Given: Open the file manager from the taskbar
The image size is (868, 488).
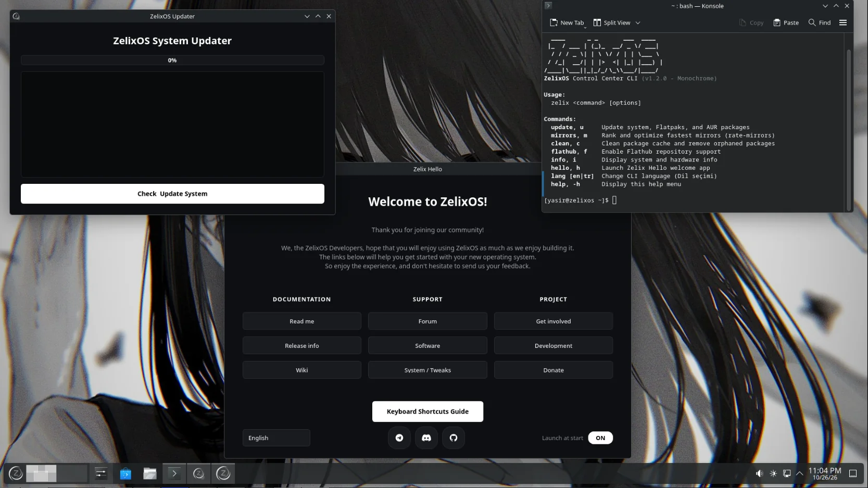Looking at the screenshot, I should 150,473.
